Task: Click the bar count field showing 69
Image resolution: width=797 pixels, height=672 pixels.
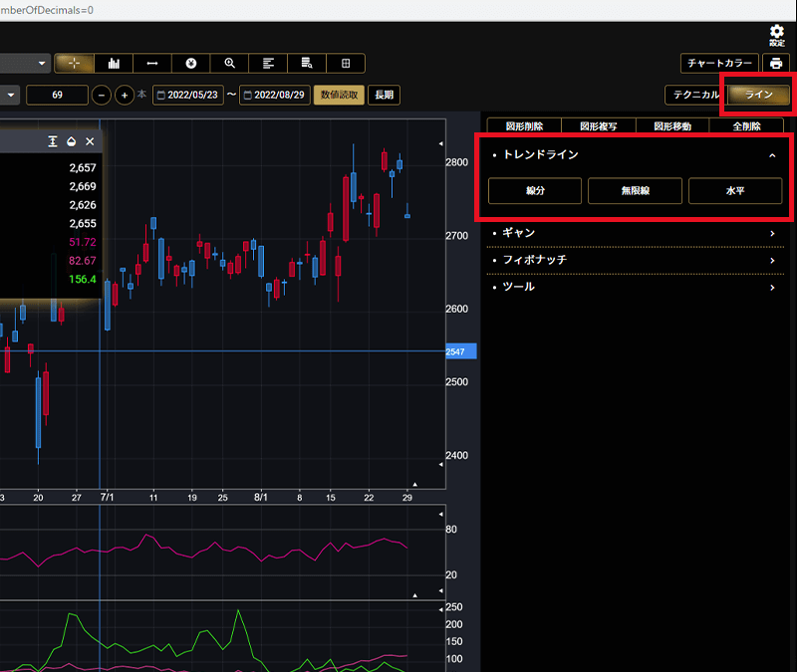Action: [x=57, y=95]
